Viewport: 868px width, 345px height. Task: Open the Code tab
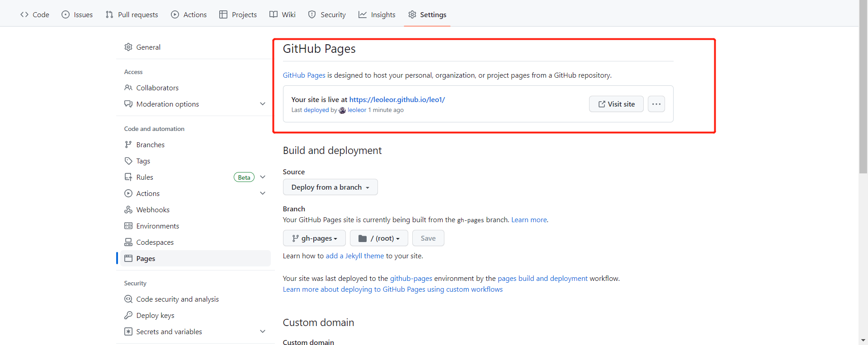click(35, 14)
